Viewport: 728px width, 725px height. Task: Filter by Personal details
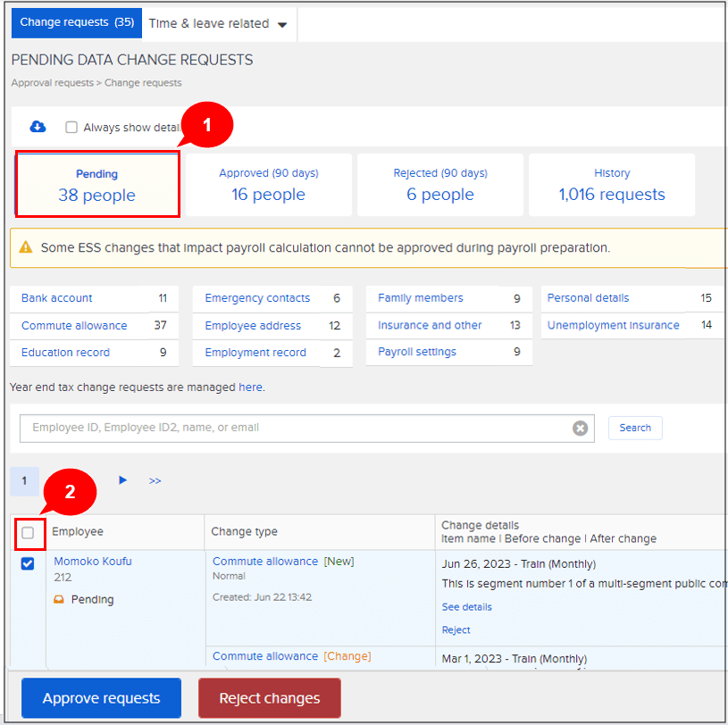588,298
